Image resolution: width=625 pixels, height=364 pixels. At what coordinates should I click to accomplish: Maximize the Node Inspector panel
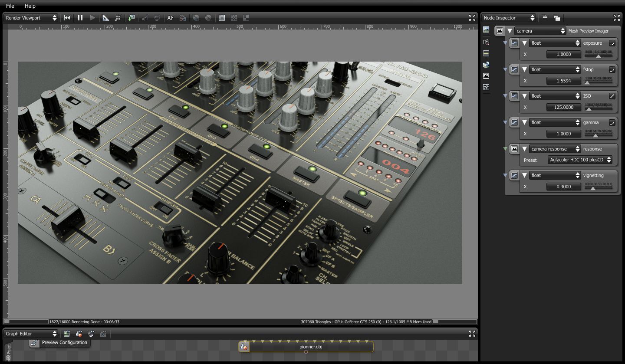(617, 18)
